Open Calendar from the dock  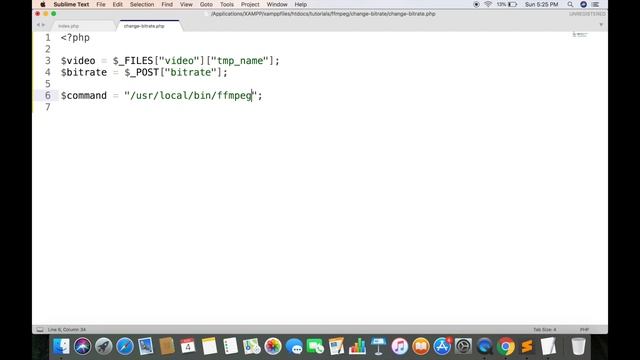pyautogui.click(x=188, y=347)
